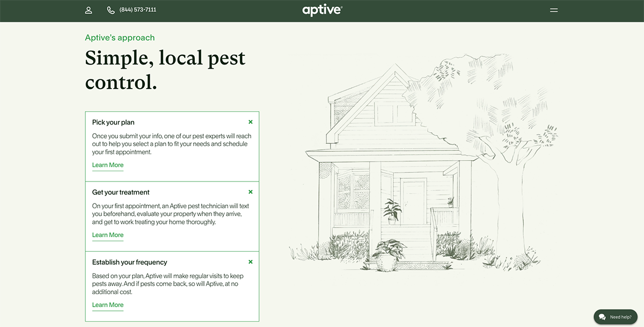Viewport: 644px width, 327px height.
Task: Click the paragraph starting On your first appointment
Action: click(171, 214)
